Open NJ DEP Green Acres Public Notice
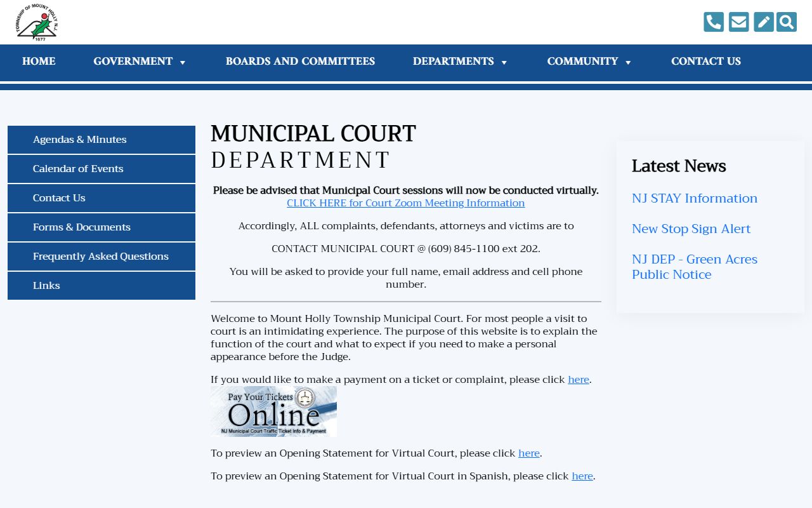This screenshot has width=812, height=508. (x=695, y=267)
